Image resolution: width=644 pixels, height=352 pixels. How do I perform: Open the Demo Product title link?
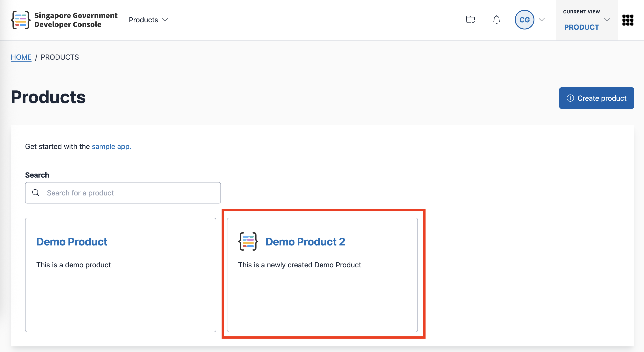tap(72, 242)
